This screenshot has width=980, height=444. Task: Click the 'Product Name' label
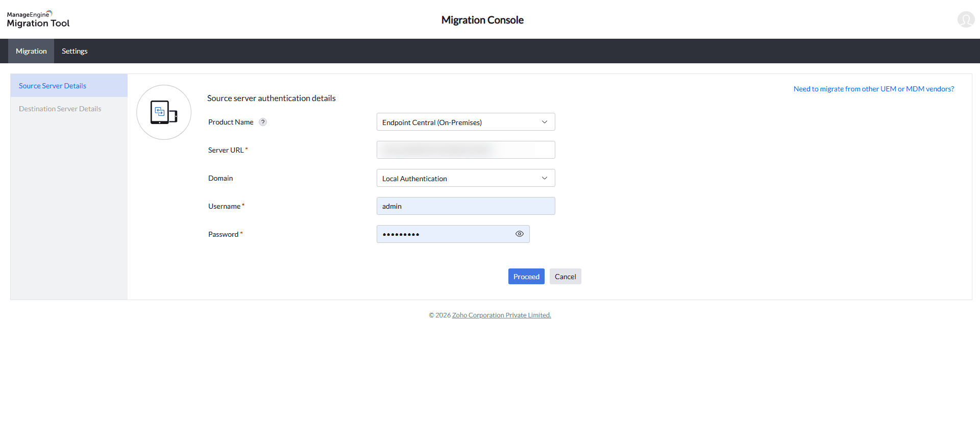coord(231,122)
